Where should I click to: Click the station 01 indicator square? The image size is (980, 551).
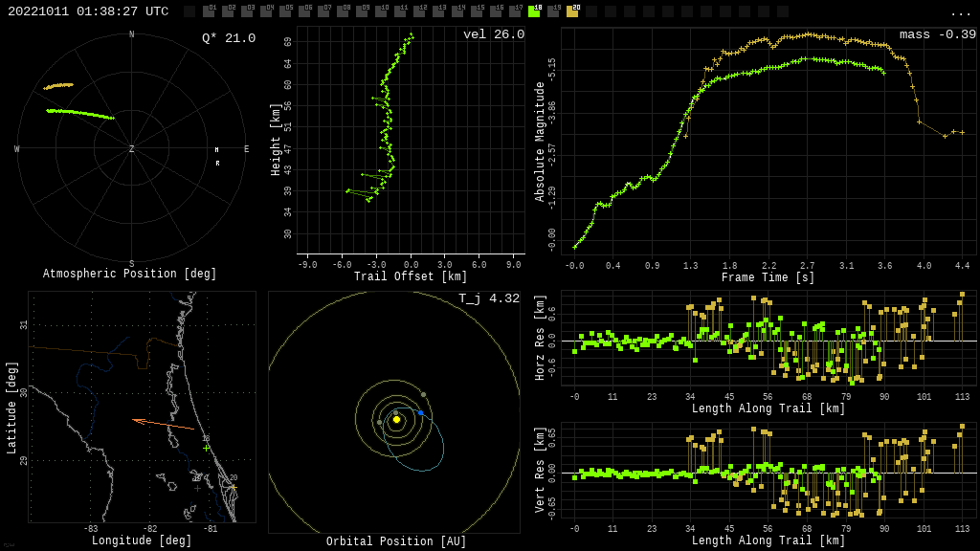[209, 11]
